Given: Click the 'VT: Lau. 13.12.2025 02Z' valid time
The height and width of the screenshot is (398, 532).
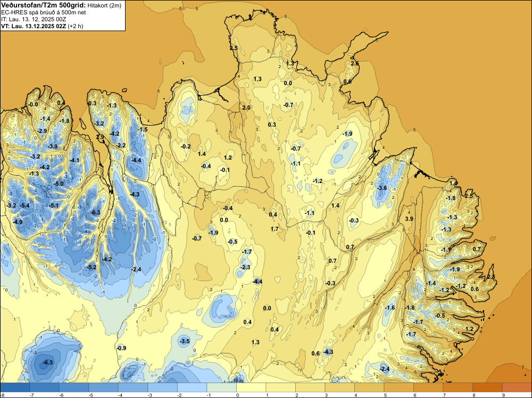Looking at the screenshot, I should 34,26.
